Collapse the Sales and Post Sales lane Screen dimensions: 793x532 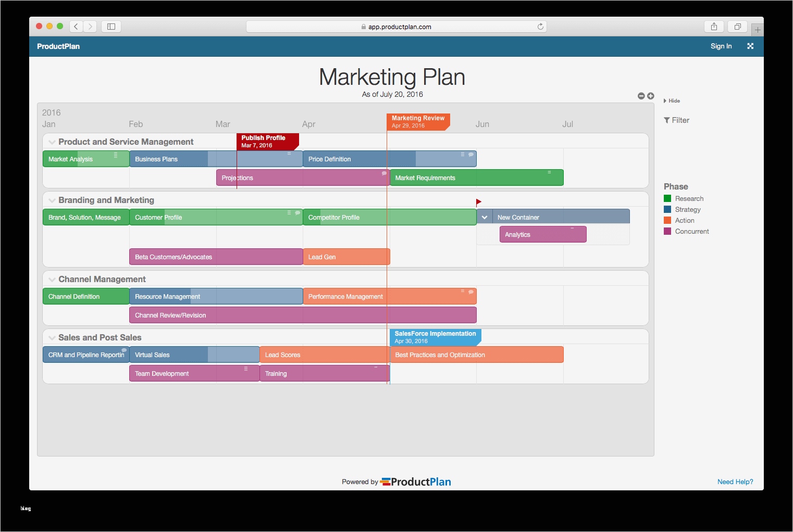(52, 338)
